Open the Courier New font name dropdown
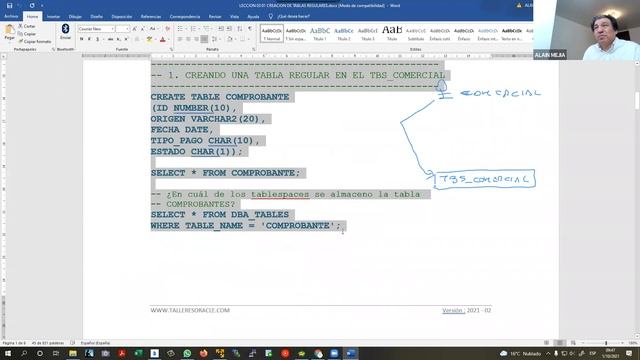Viewport: 640px width, 360px height. (112, 29)
